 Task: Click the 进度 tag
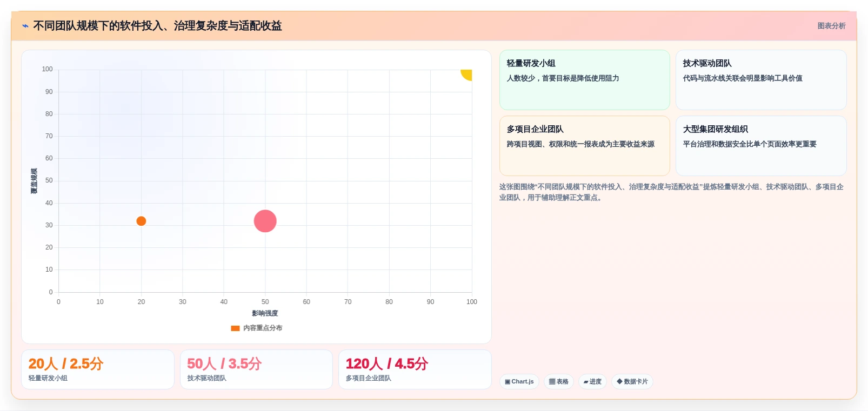pos(592,382)
